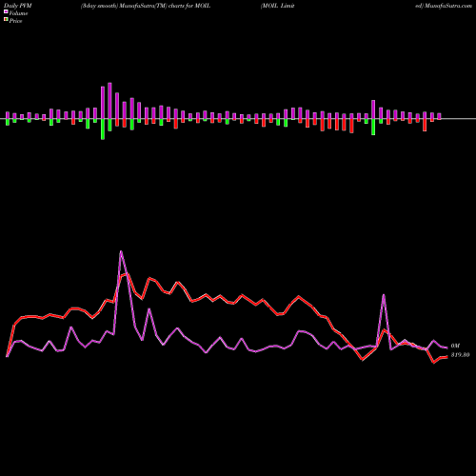
Task: Click the green-red Price legend swatch
Action: (x=6, y=19)
